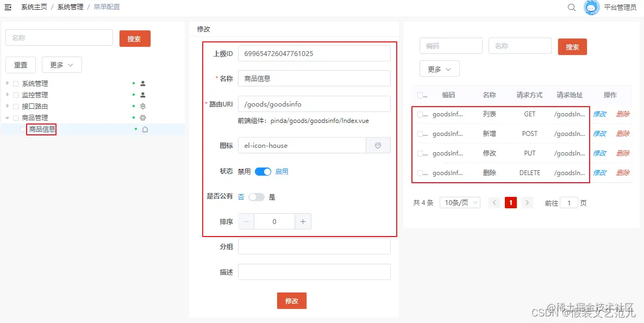Image resolution: width=644 pixels, height=323 pixels.
Task: Open the 10条/页 page size selector
Action: pyautogui.click(x=460, y=202)
